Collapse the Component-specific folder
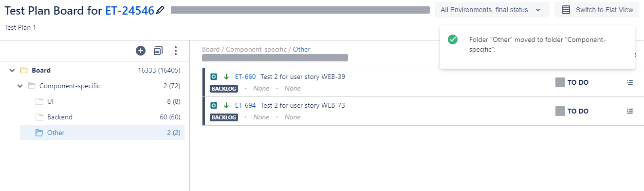Image resolution: width=644 pixels, height=191 pixels. click(20, 86)
